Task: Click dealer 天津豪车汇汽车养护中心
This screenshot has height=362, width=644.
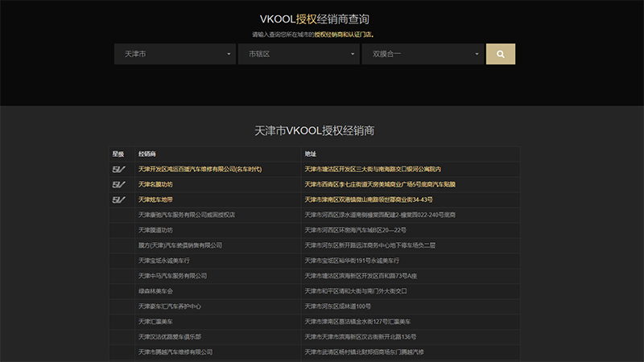Action: 169,306
